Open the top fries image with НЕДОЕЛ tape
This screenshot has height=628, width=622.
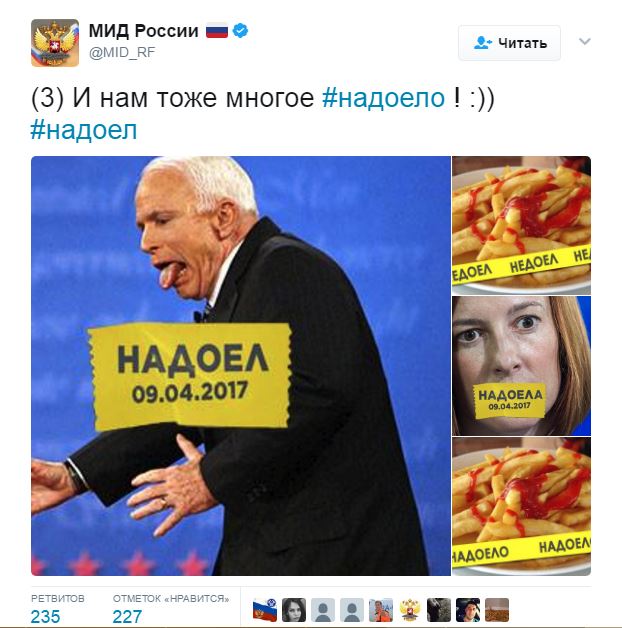tap(521, 225)
